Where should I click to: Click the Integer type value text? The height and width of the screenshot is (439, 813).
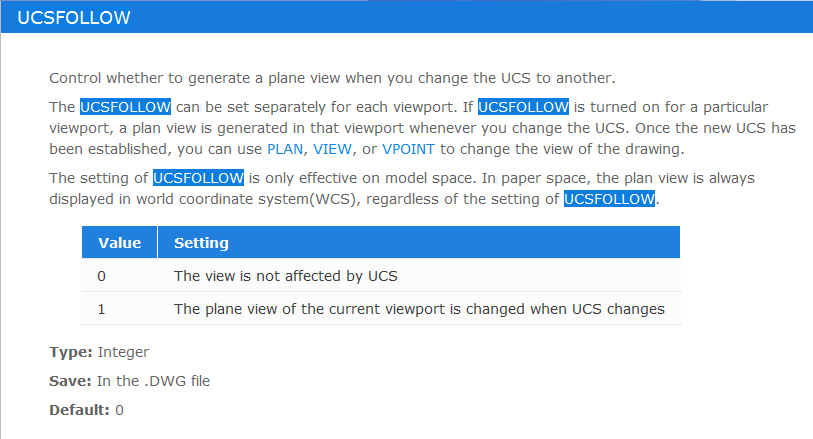(x=123, y=352)
